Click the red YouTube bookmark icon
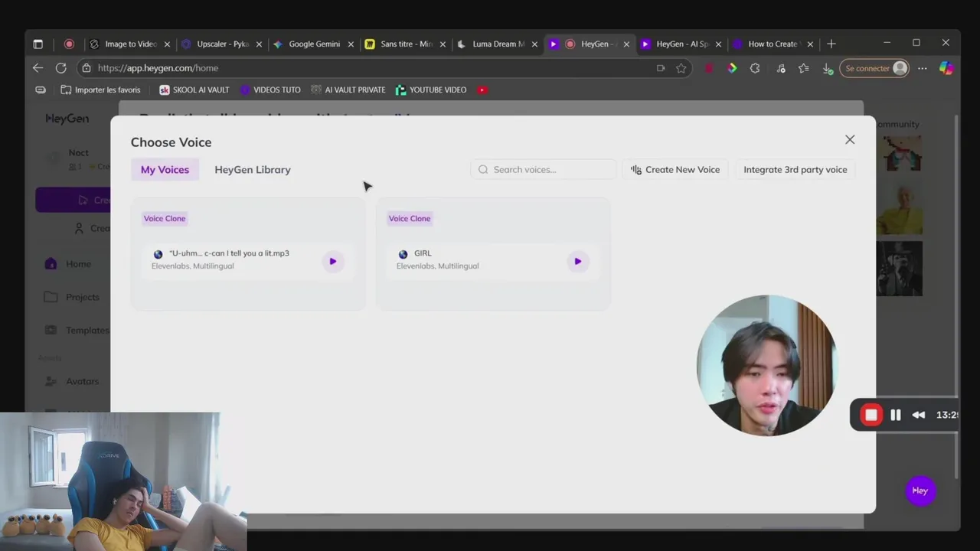 pos(482,90)
